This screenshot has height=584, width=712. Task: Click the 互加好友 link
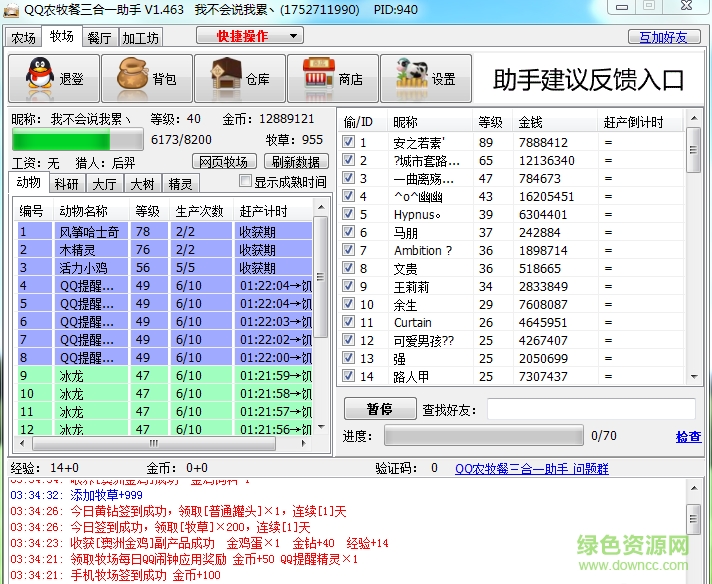tap(663, 37)
